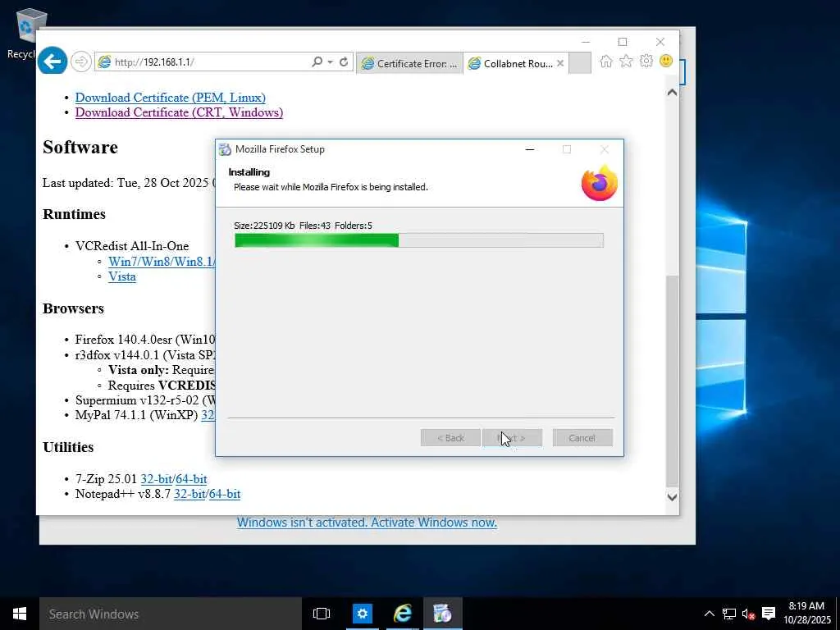The image size is (840, 630).
Task: Open Task View on the taskbar
Action: coord(322,614)
